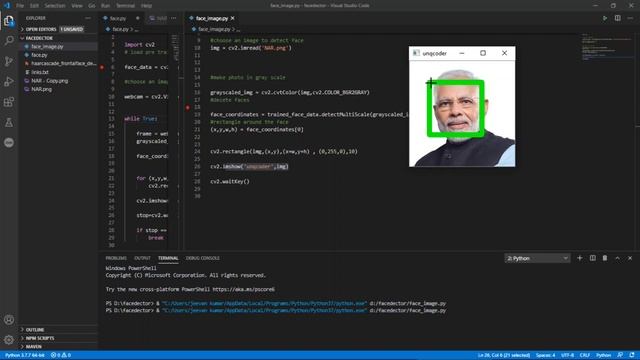Open the Selection menu

[55, 6]
